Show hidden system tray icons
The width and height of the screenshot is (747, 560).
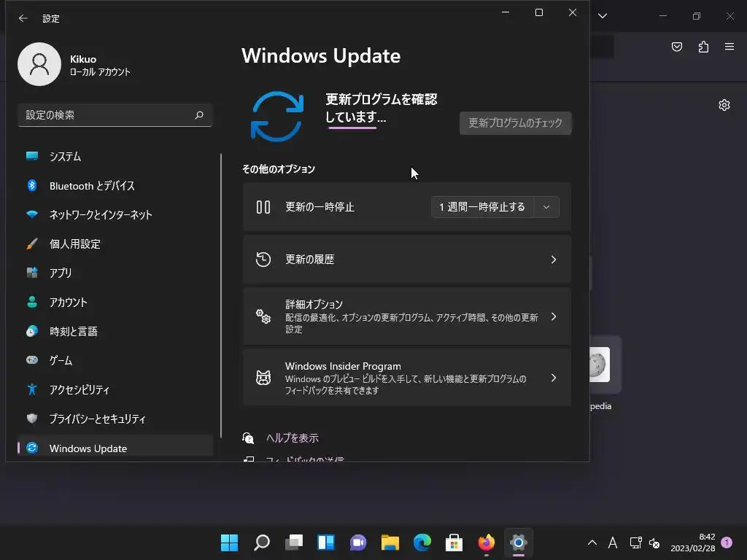(592, 542)
